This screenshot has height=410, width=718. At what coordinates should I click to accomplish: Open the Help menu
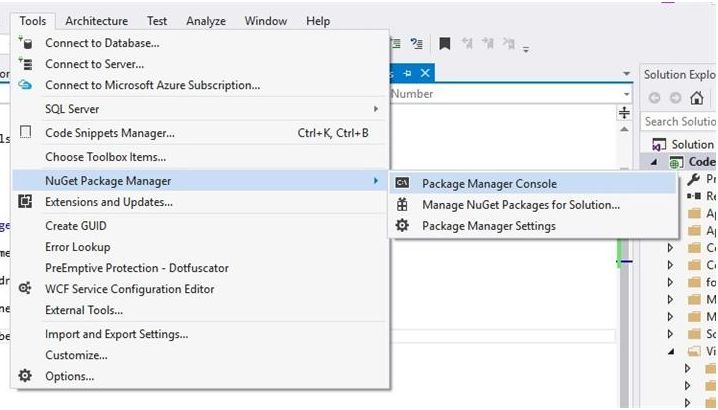coord(318,21)
